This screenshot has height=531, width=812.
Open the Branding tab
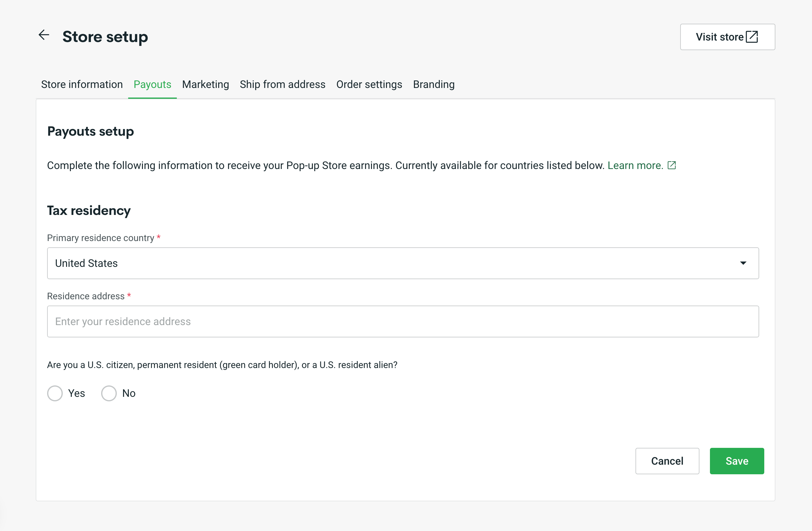(x=434, y=84)
